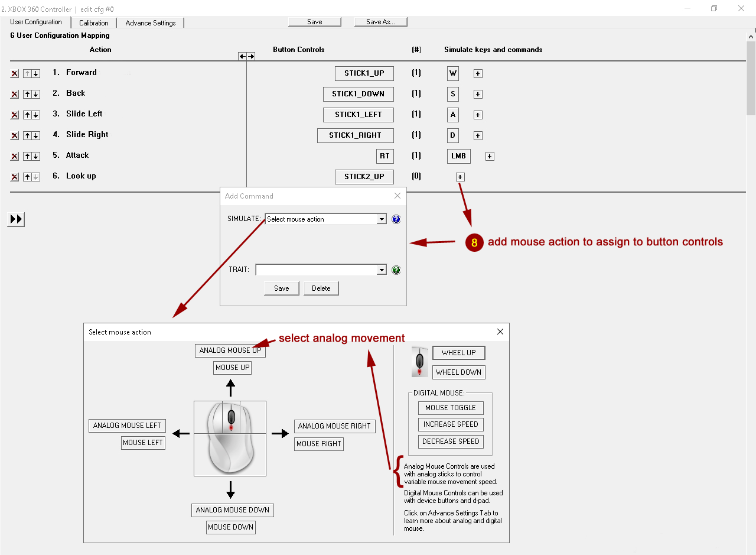This screenshot has height=555, width=756.
Task: Open the Advance Settings tab
Action: (x=151, y=23)
